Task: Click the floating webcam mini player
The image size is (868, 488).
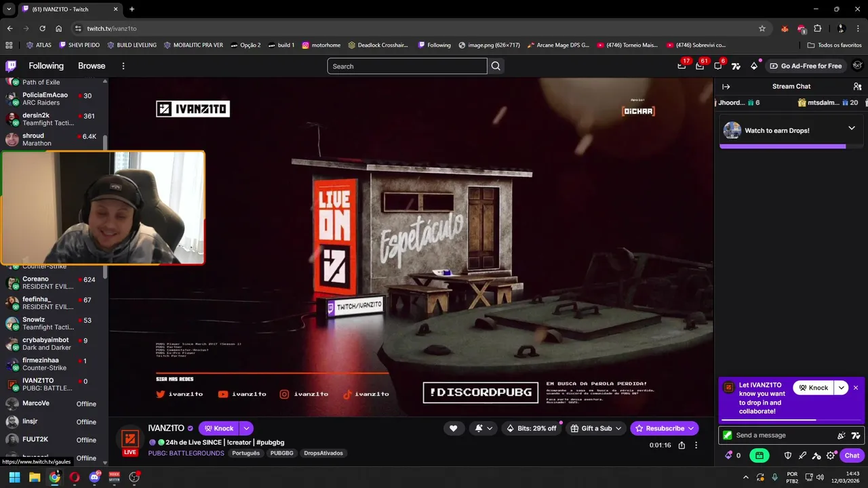Action: 102,207
